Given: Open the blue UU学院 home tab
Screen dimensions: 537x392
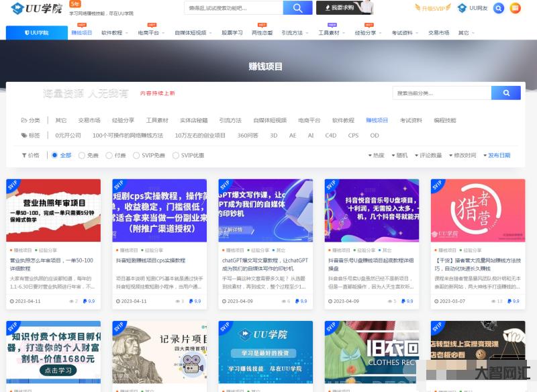Looking at the screenshot, I should pos(37,33).
